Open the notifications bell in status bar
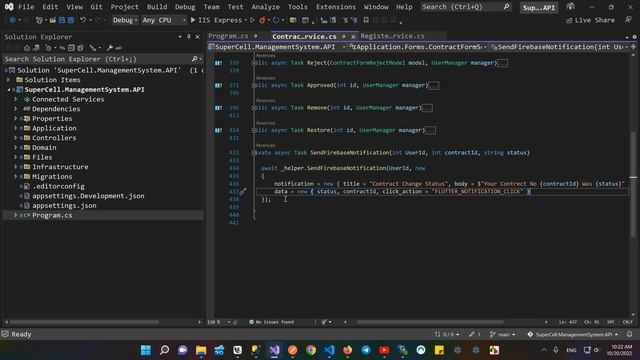The image size is (640, 360). [x=629, y=334]
